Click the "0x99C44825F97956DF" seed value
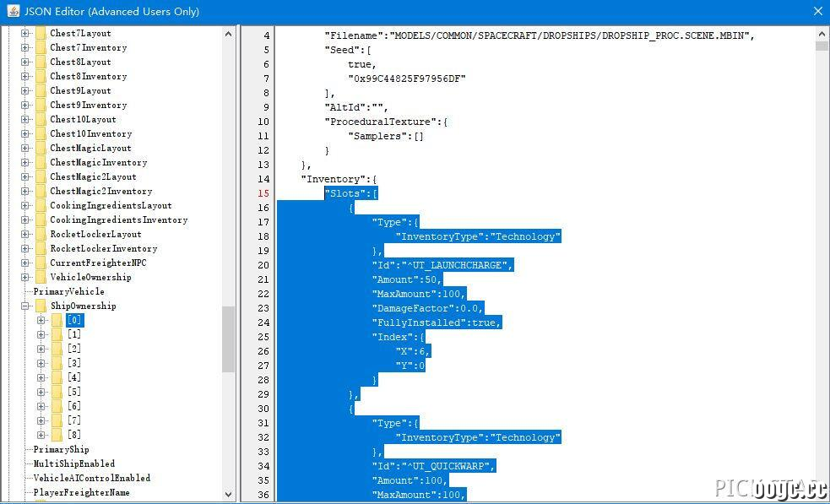Viewport: 830px width, 504px height. [x=406, y=79]
